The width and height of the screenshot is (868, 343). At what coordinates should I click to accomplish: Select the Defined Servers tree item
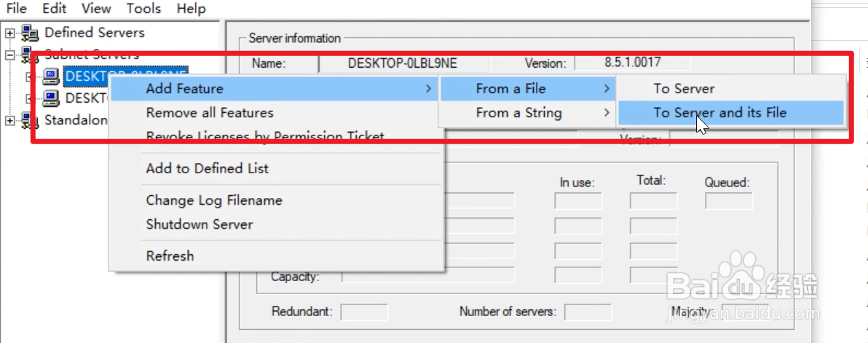click(x=94, y=33)
